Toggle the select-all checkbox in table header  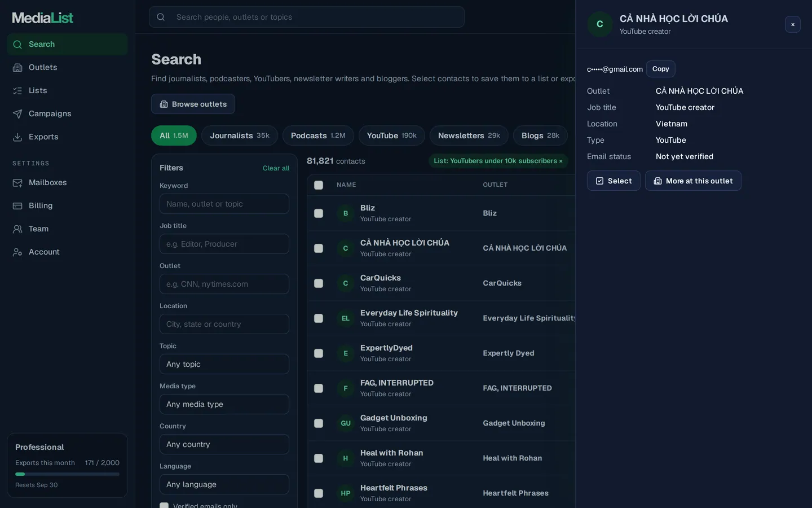point(319,185)
